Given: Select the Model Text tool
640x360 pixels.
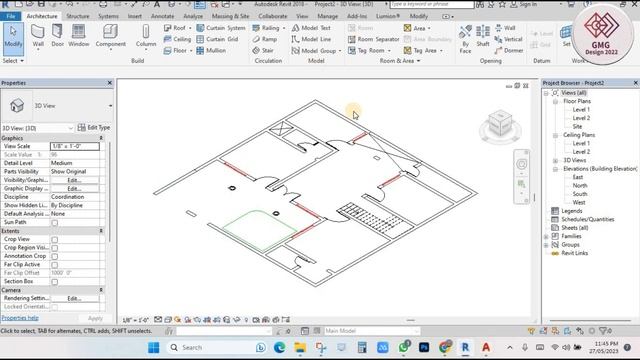Looking at the screenshot, I should coord(311,28).
